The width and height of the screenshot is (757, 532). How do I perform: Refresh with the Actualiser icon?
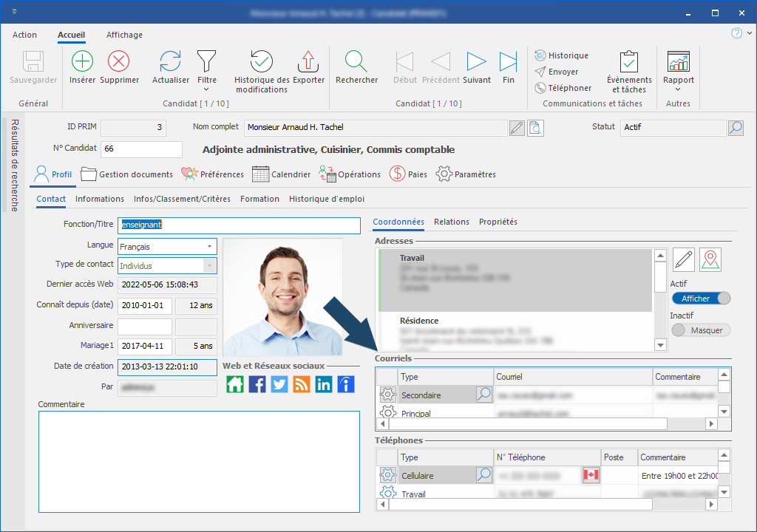[x=171, y=62]
